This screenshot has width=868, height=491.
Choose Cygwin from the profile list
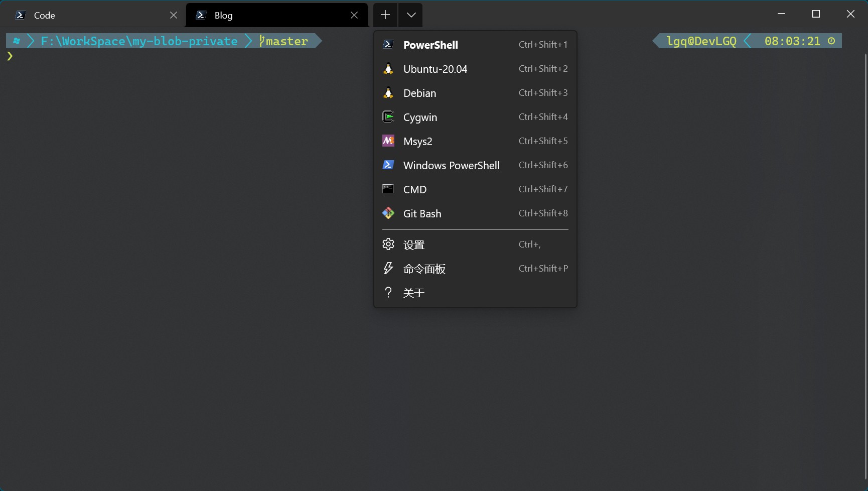click(x=475, y=117)
